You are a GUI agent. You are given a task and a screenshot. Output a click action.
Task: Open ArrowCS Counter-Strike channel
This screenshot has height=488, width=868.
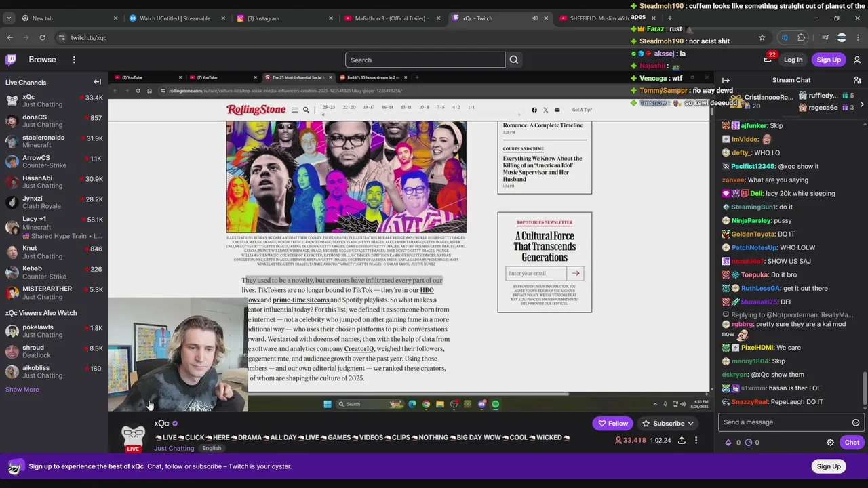tap(54, 161)
